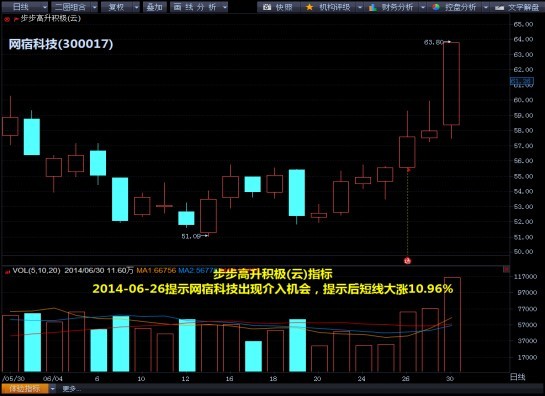The image size is (545, 396).
Task: Expand the arrow next to 二图组合
Action: click(95, 7)
